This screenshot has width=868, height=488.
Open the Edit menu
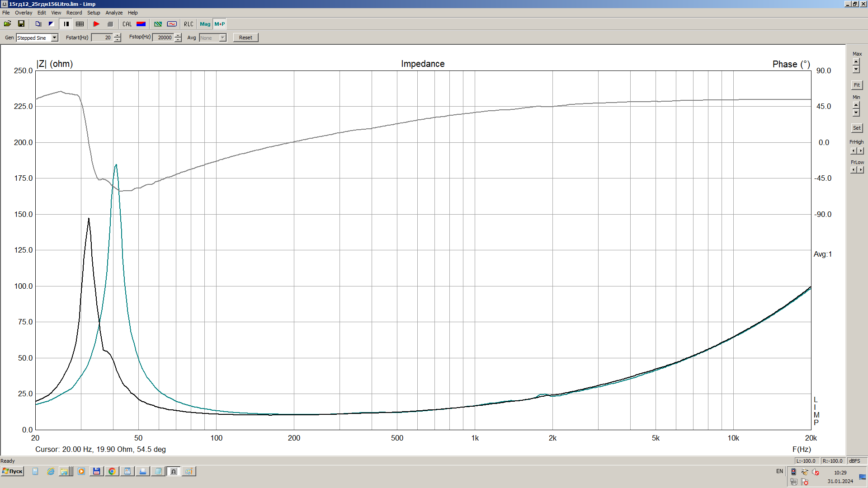coord(42,13)
